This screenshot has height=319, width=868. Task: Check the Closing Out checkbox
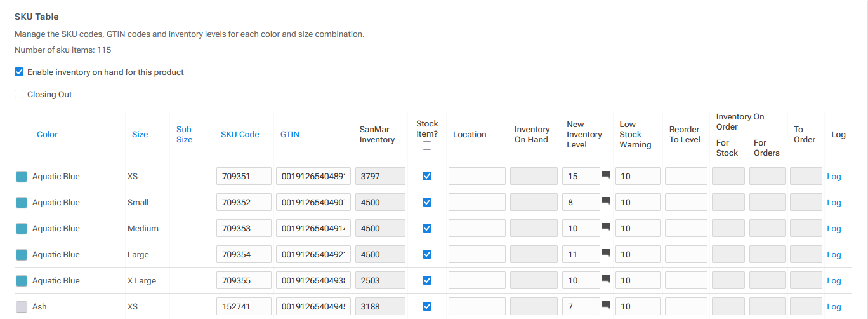pos(19,95)
